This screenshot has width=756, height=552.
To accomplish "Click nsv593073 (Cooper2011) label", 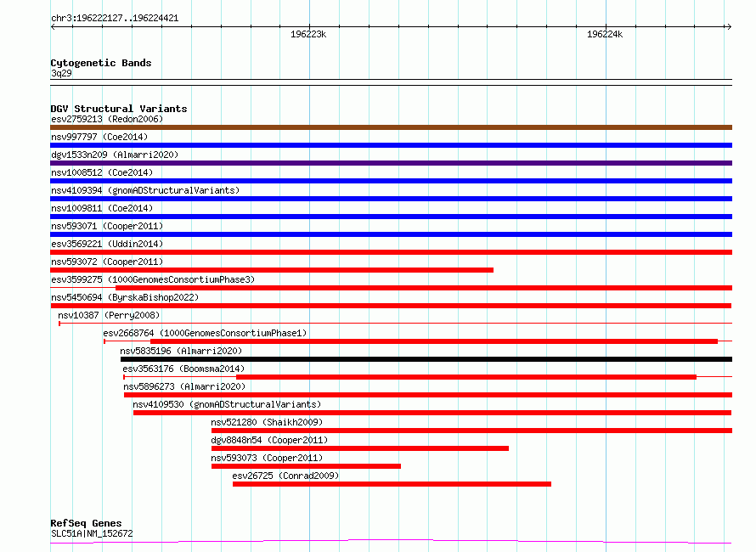I will coord(267,458).
